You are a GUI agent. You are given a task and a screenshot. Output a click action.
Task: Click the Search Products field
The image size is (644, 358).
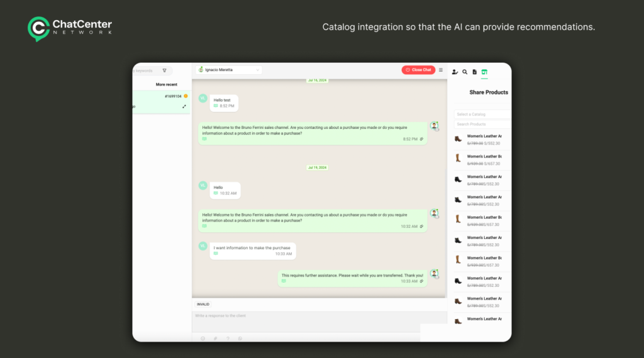482,124
